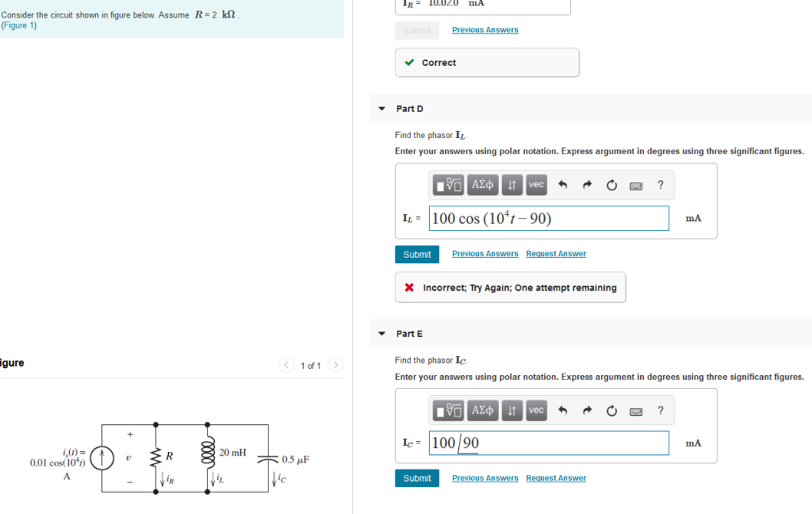This screenshot has height=514, width=812.
Task: Click subscript/superscript arrows tool in Part D
Action: [x=511, y=185]
